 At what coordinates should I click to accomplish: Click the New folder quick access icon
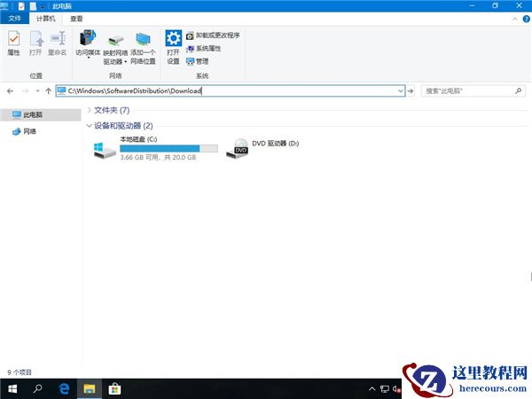coord(33,6)
